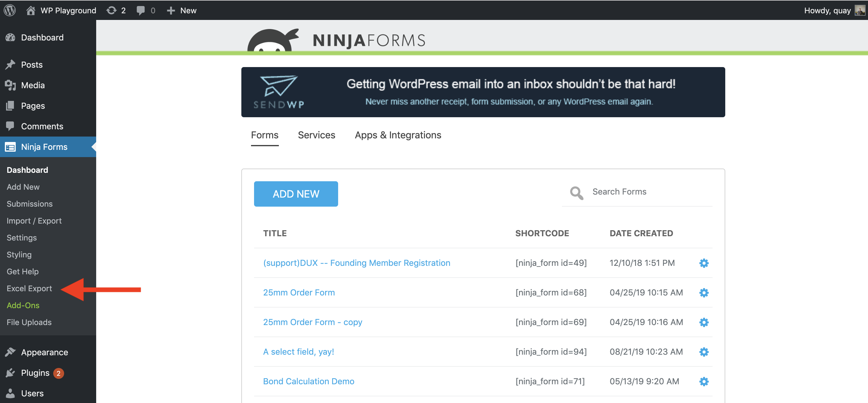
Task: Click the search magnifier icon
Action: (576, 193)
